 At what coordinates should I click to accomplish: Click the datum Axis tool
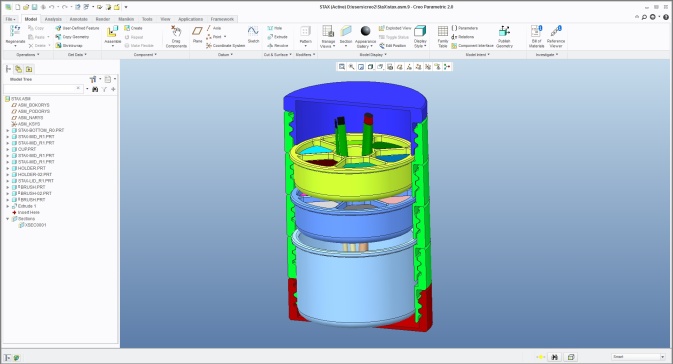(213, 28)
